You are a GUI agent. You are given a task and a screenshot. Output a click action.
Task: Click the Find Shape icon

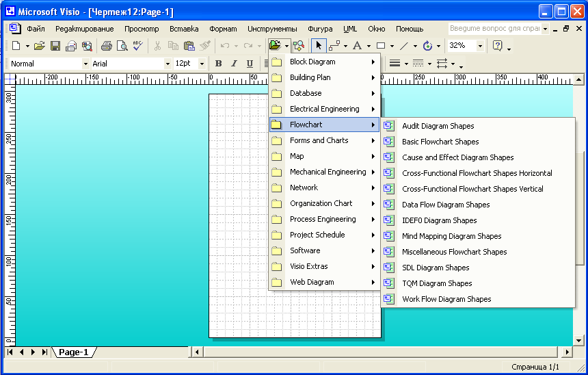point(299,46)
